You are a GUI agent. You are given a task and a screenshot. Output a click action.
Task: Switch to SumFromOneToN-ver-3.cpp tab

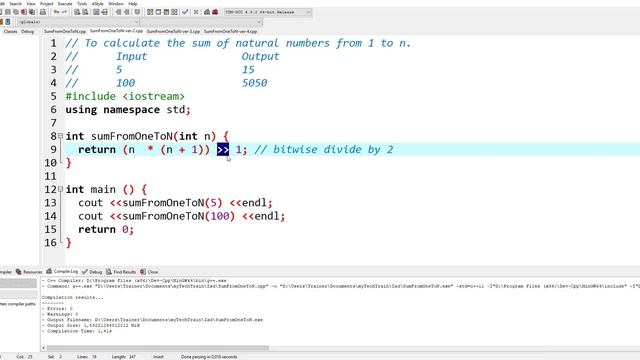173,31
